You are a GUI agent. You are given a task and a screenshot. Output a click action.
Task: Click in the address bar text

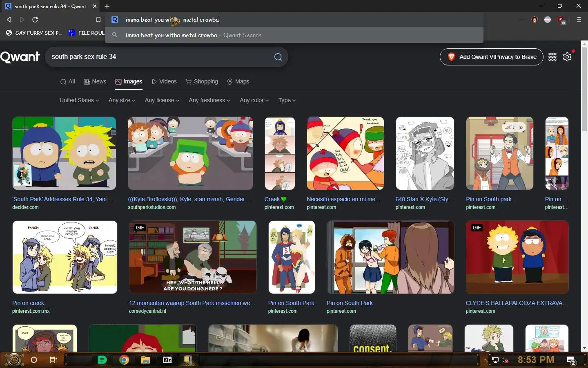click(x=172, y=20)
